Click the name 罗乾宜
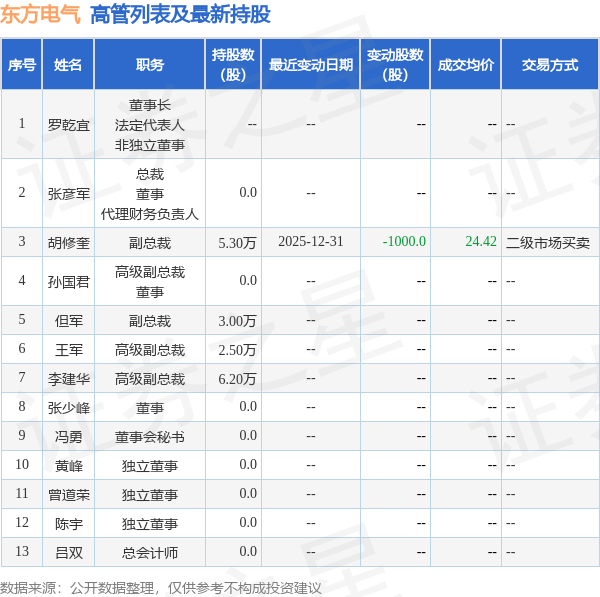 68,125
